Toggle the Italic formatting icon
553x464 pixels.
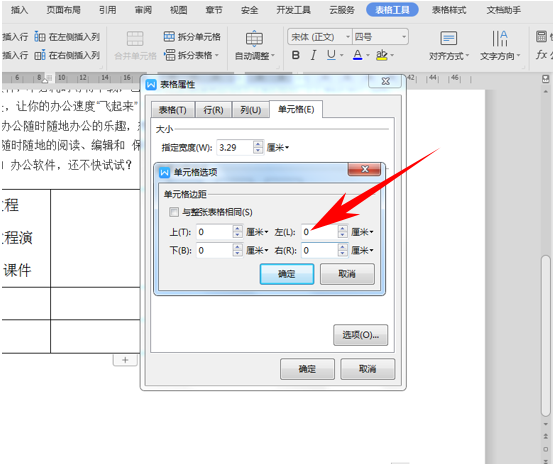point(313,55)
